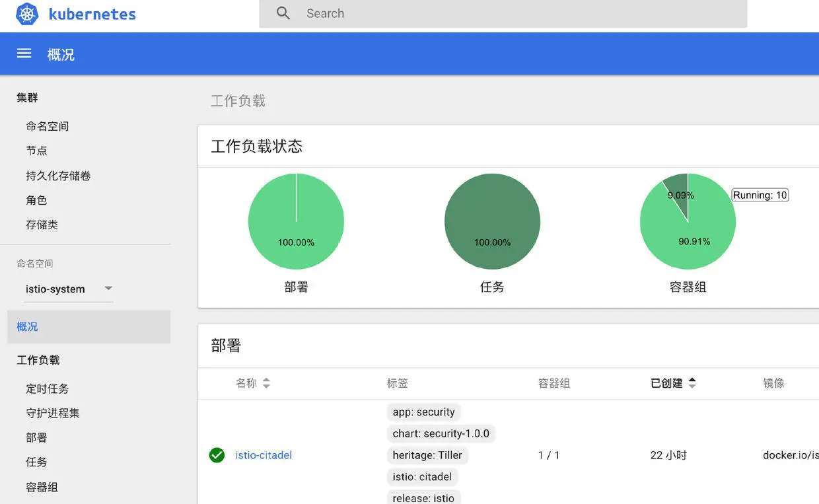Open 部署 in the sidebar
The image size is (819, 504).
(37, 437)
